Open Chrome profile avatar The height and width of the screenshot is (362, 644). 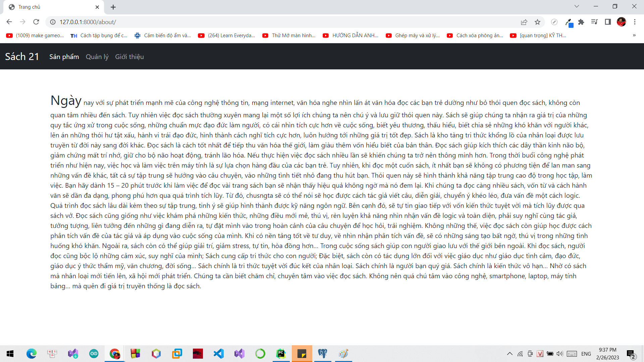click(621, 22)
